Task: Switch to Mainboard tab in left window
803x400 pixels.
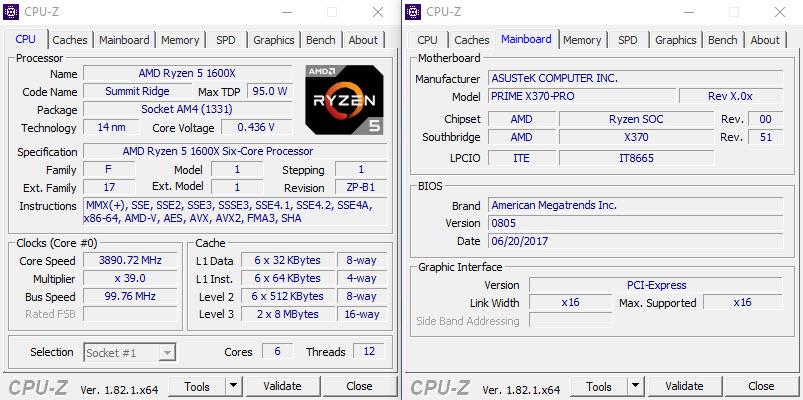Action: [124, 40]
